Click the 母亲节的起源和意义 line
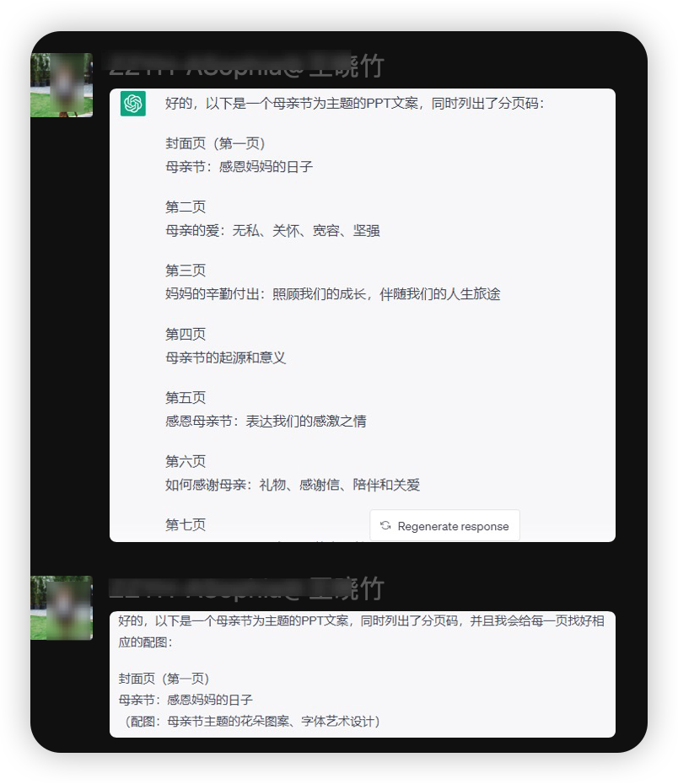This screenshot has height=784, width=678. pyautogui.click(x=225, y=357)
